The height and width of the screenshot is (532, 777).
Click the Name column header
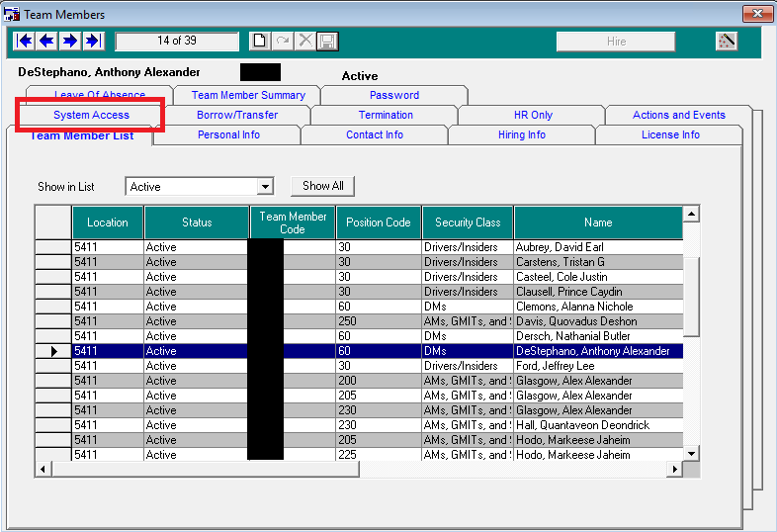point(598,222)
